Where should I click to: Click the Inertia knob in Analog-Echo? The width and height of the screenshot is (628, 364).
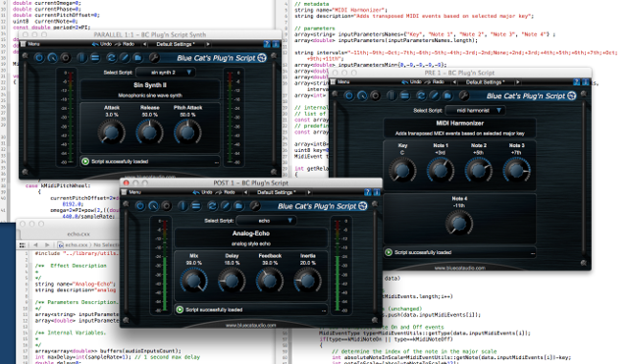[x=307, y=281]
